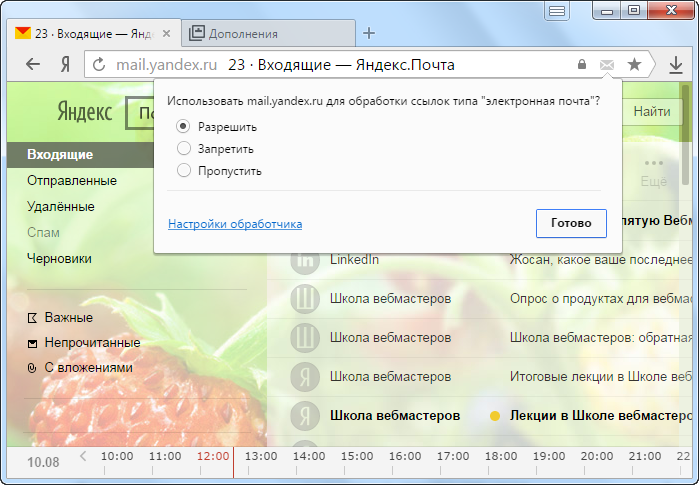Image resolution: width=699 pixels, height=485 pixels.
Task: Reload the page with refresh icon
Action: (x=99, y=65)
